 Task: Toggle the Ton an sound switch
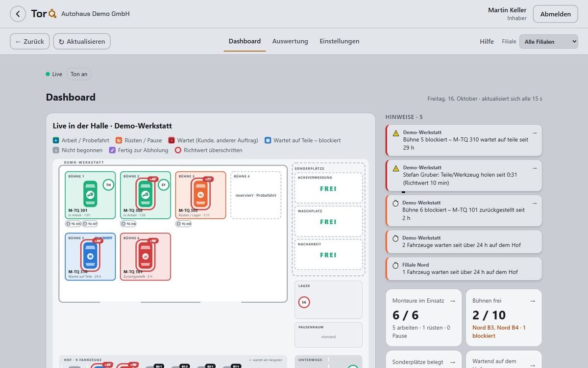click(x=79, y=74)
